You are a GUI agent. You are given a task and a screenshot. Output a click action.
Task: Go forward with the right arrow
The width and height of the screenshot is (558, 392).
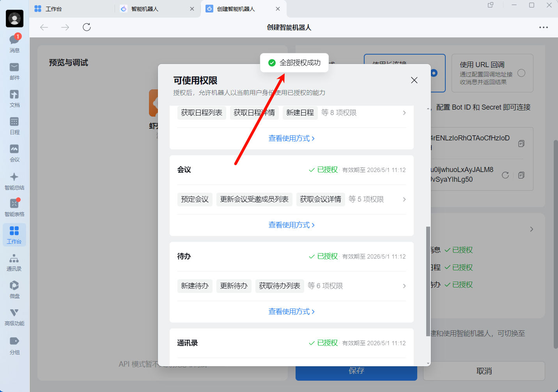[x=65, y=27]
